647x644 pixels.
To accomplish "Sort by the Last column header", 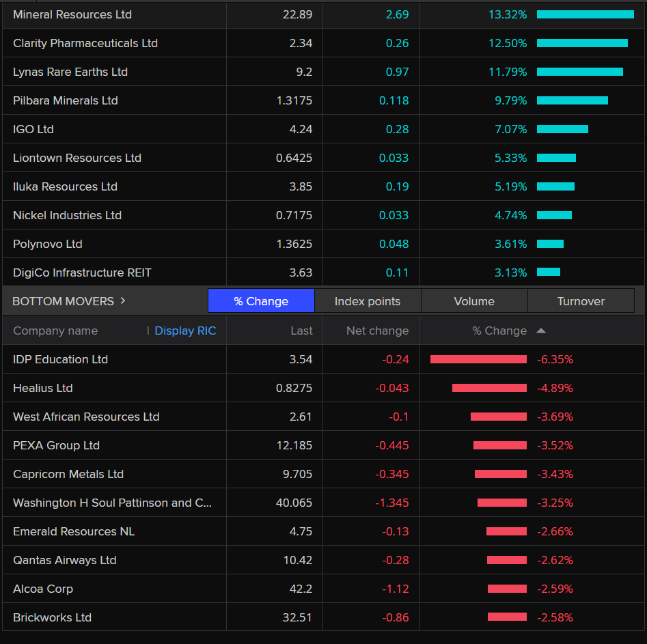I will coord(301,331).
